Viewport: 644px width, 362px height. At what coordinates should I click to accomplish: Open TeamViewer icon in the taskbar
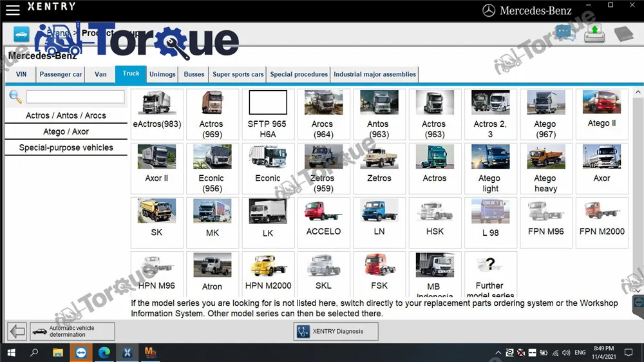click(81, 352)
